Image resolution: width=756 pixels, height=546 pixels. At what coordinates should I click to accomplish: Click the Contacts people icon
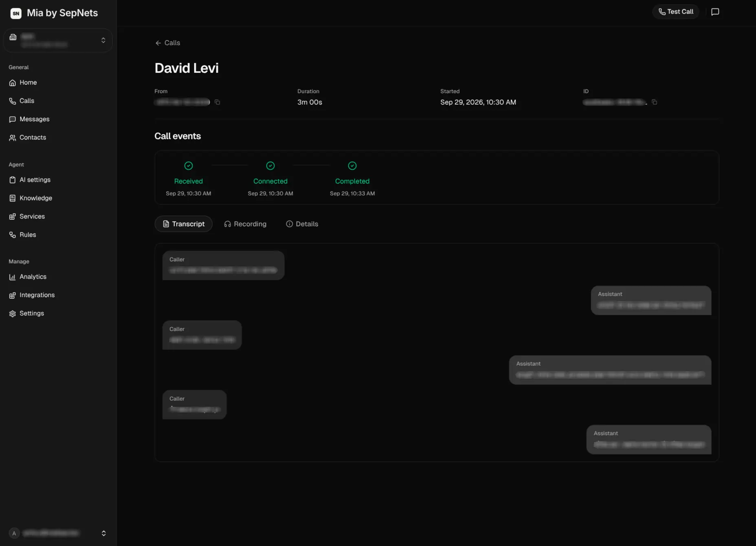(x=13, y=138)
